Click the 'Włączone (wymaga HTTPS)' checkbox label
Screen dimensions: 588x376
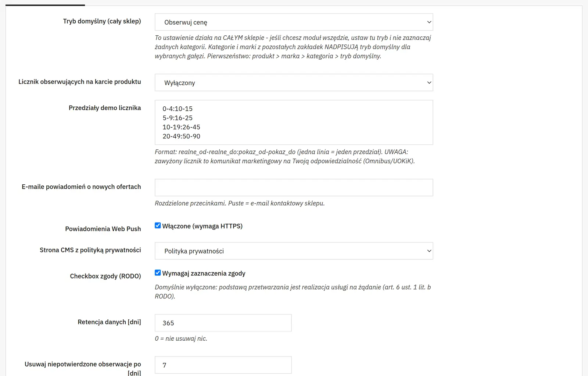pos(202,226)
